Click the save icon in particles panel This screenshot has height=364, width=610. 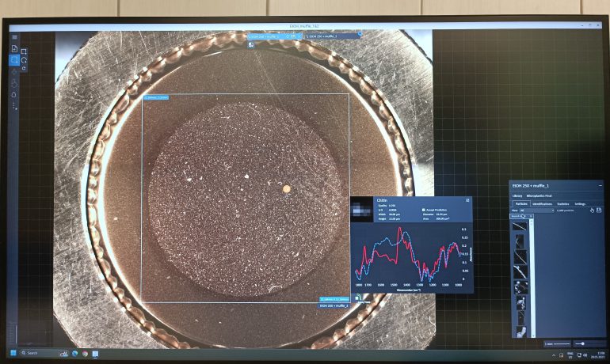(x=598, y=210)
